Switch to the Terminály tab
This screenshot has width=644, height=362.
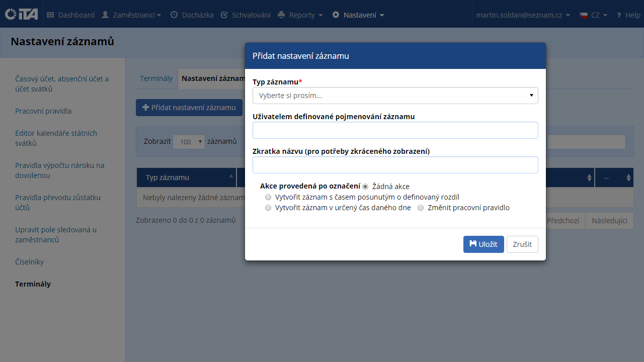click(156, 78)
